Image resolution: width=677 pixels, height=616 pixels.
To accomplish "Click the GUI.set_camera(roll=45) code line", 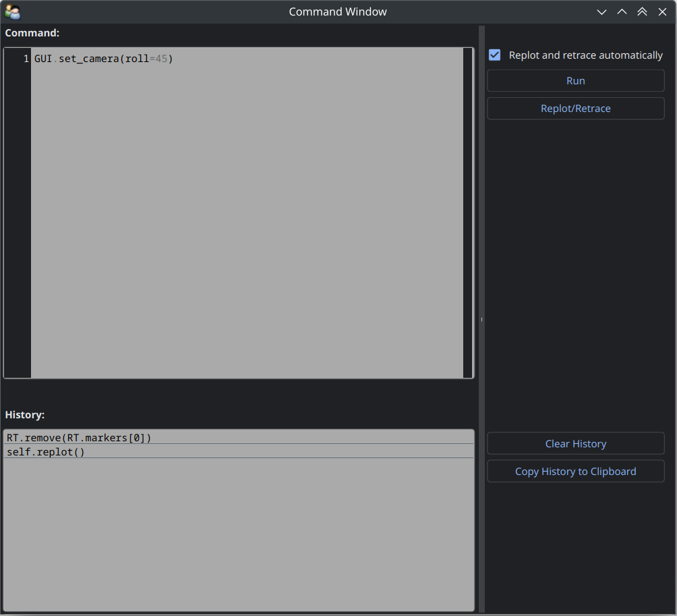I will coord(104,59).
